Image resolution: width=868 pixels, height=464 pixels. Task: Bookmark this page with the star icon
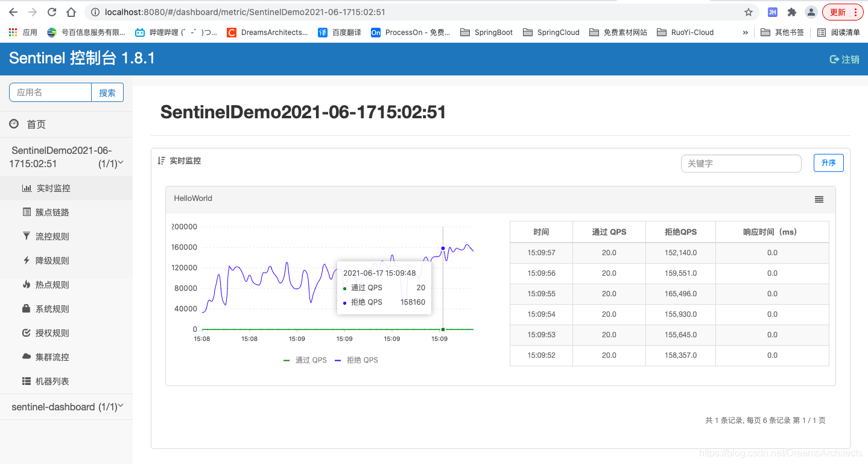tap(749, 12)
